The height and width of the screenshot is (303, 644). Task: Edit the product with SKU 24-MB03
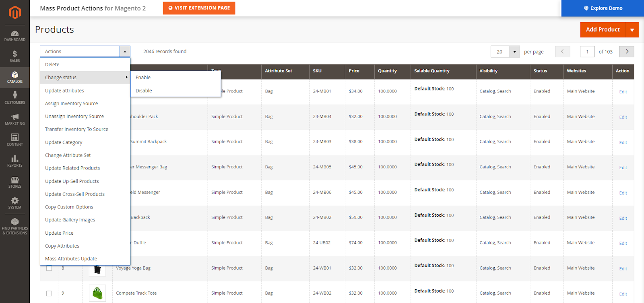pyautogui.click(x=623, y=142)
